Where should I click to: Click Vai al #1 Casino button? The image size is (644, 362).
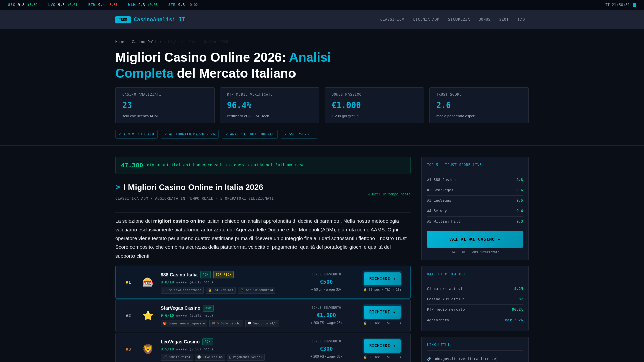[475, 239]
